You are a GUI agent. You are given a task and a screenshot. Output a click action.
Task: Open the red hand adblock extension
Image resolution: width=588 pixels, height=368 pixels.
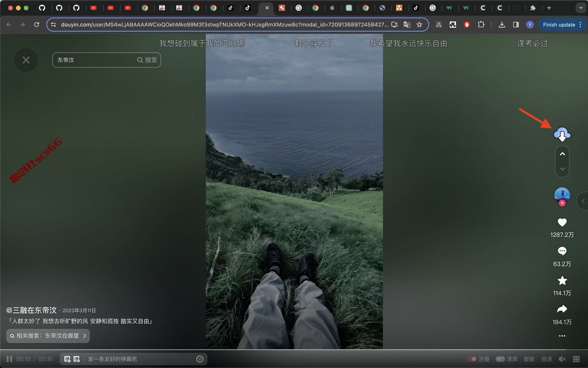[x=467, y=25]
